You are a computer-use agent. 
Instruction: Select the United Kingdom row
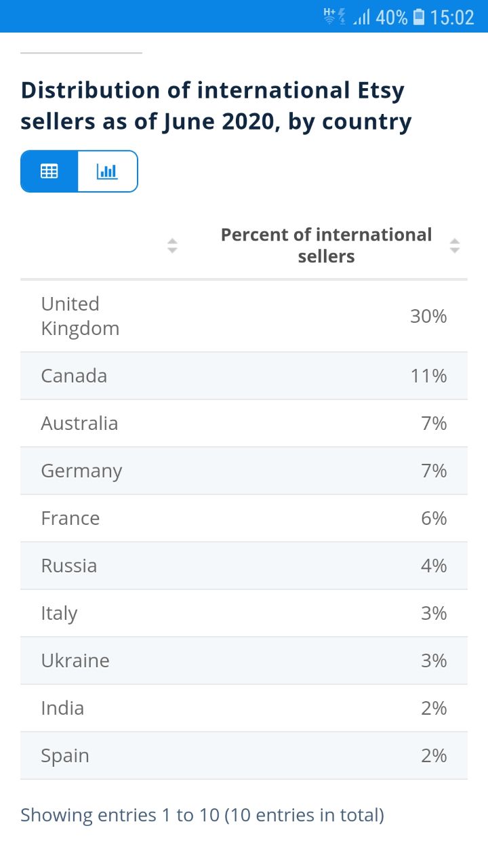244,316
